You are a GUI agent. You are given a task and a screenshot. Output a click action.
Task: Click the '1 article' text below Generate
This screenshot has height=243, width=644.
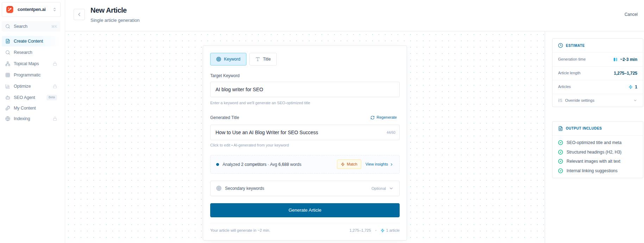click(393, 230)
